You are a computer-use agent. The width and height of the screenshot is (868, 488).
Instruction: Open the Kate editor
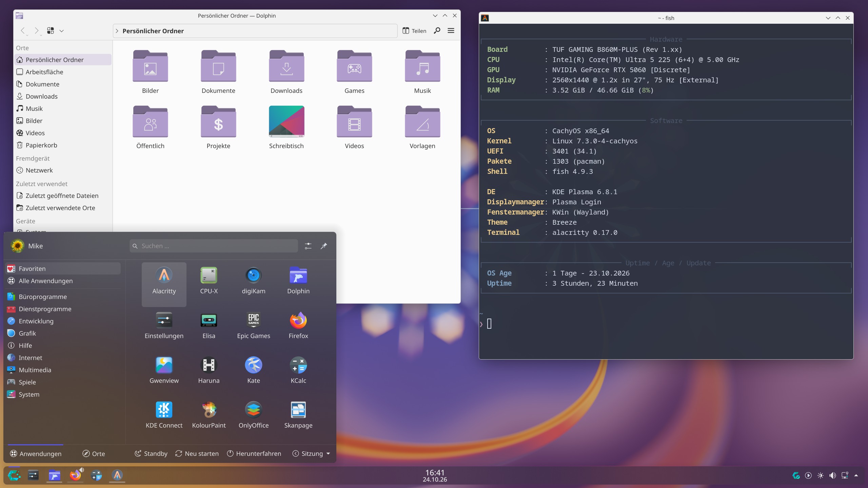pos(254,370)
